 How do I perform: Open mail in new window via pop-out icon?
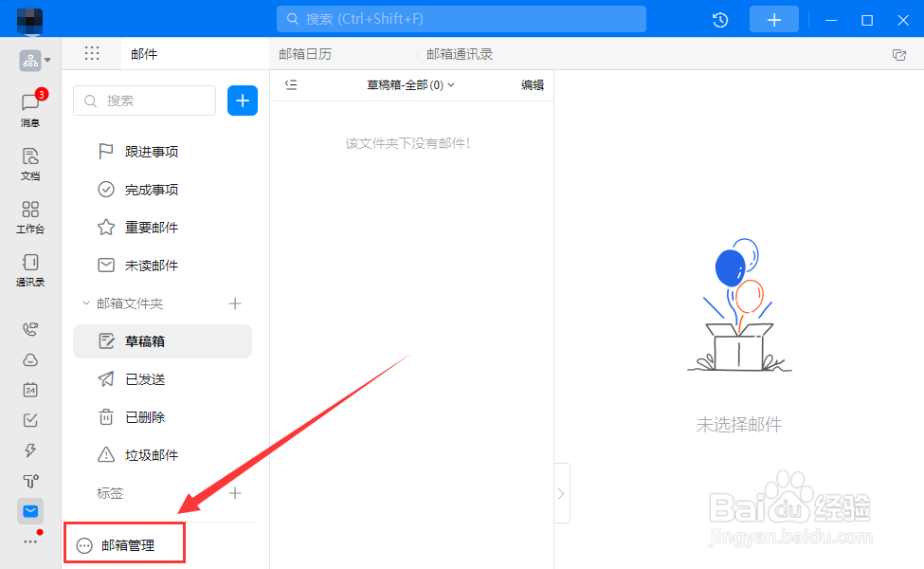(899, 54)
